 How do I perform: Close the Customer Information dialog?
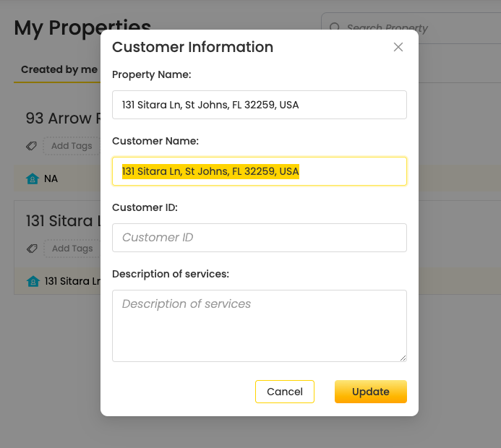[398, 47]
